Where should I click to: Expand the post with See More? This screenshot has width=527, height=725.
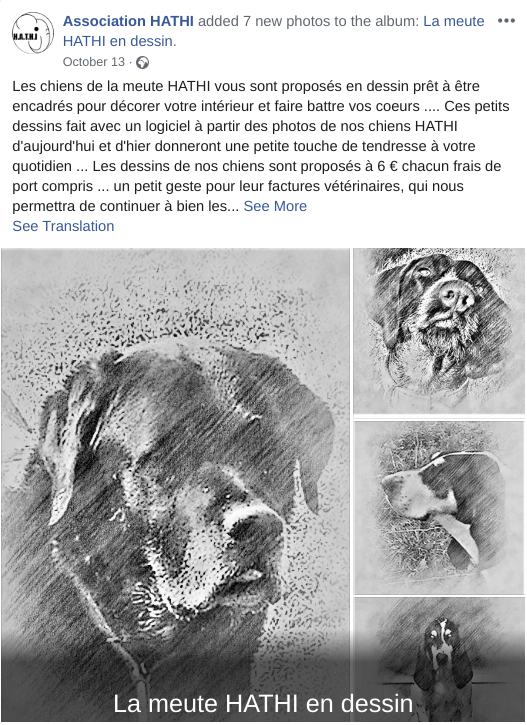[275, 206]
